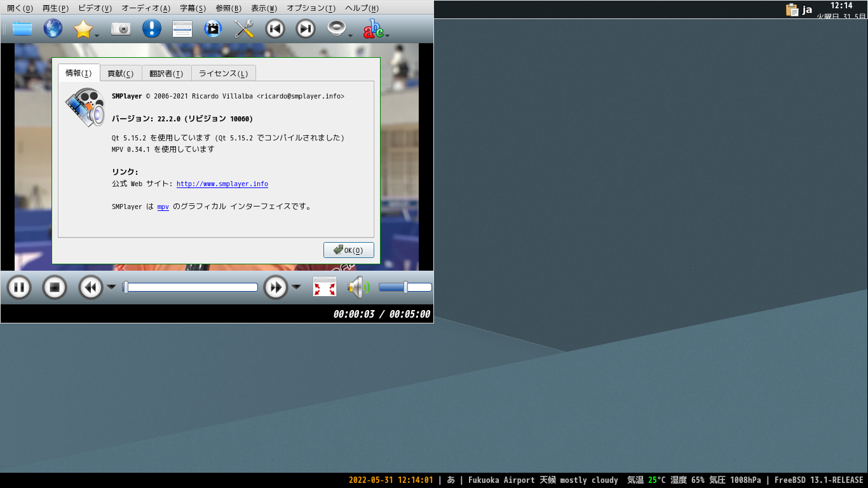Expand the rewind options dropdown arrow
Viewport: 868px width, 488px height.
pos(111,287)
